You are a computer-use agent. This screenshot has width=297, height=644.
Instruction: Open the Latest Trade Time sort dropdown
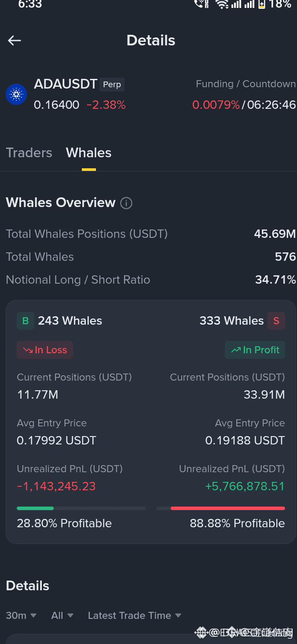(135, 615)
